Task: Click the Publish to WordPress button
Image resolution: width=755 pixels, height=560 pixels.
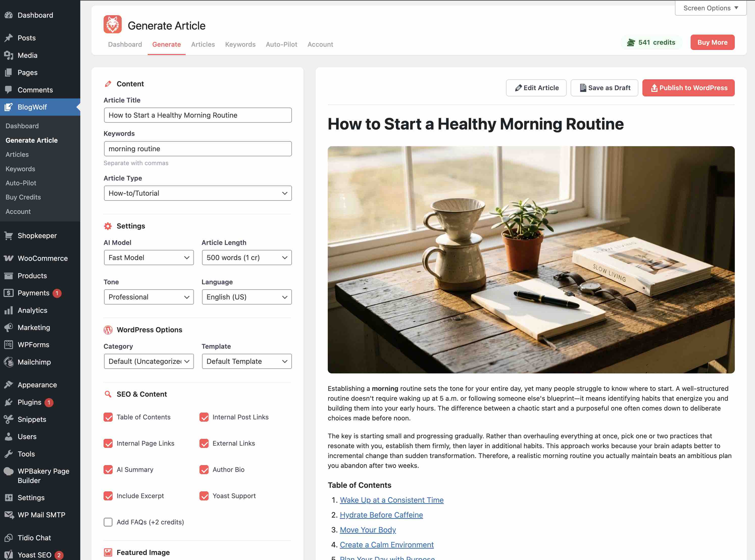Action: 688,88
